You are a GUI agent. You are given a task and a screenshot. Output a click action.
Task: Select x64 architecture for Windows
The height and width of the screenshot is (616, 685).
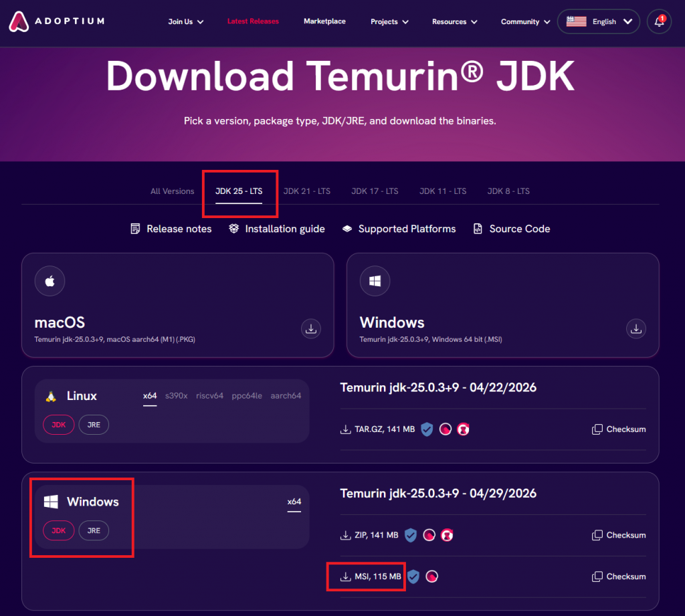click(294, 502)
